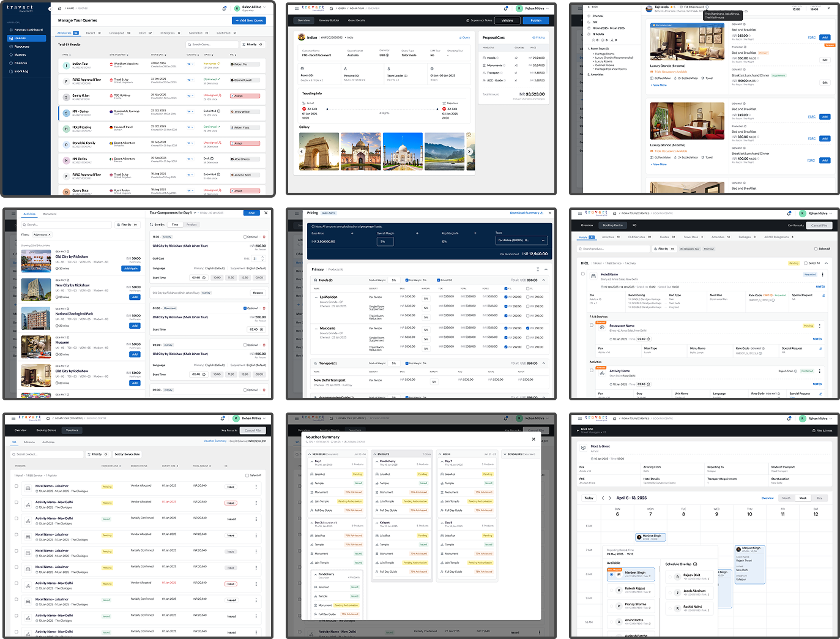Viewport: 840px width, 639px height.
Task: Collapse Day 1 group in Voucher Summary
Action: [312, 461]
